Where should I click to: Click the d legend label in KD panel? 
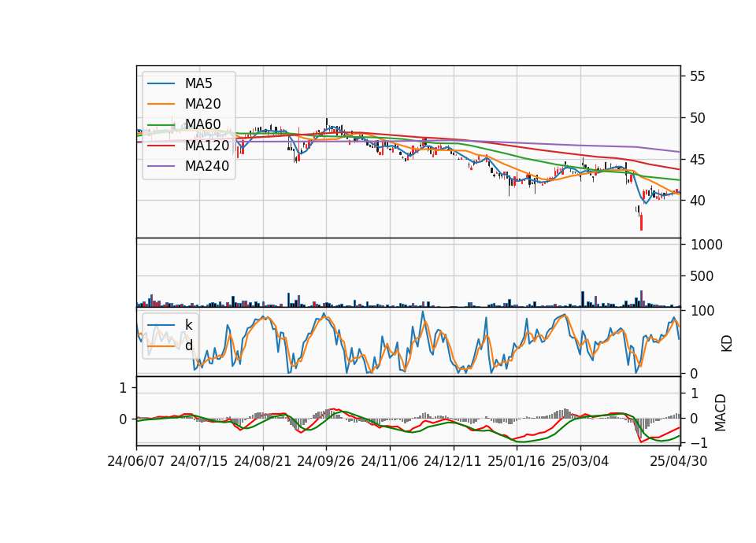pyautogui.click(x=188, y=345)
